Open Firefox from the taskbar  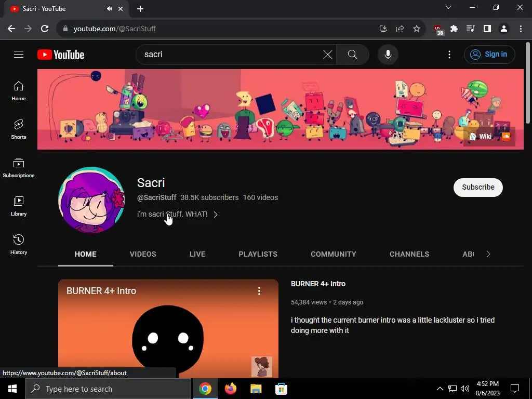click(230, 389)
